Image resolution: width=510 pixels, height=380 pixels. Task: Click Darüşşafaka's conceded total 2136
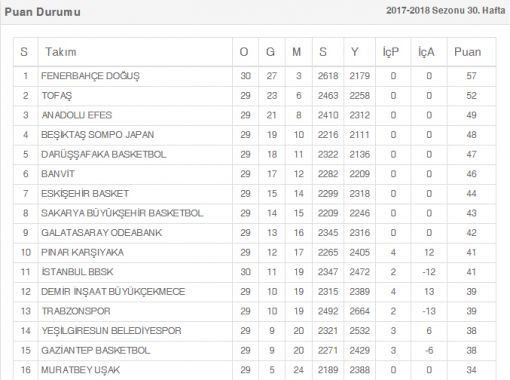360,154
